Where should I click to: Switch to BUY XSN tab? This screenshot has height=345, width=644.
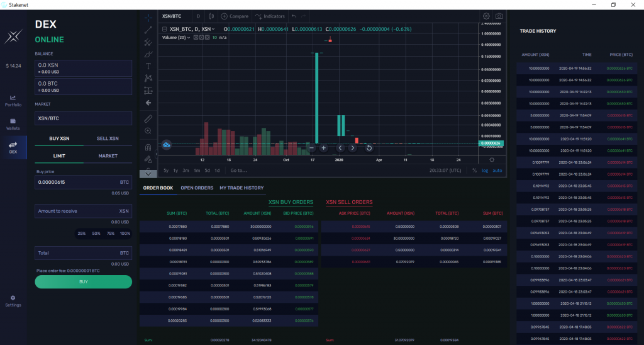59,139
